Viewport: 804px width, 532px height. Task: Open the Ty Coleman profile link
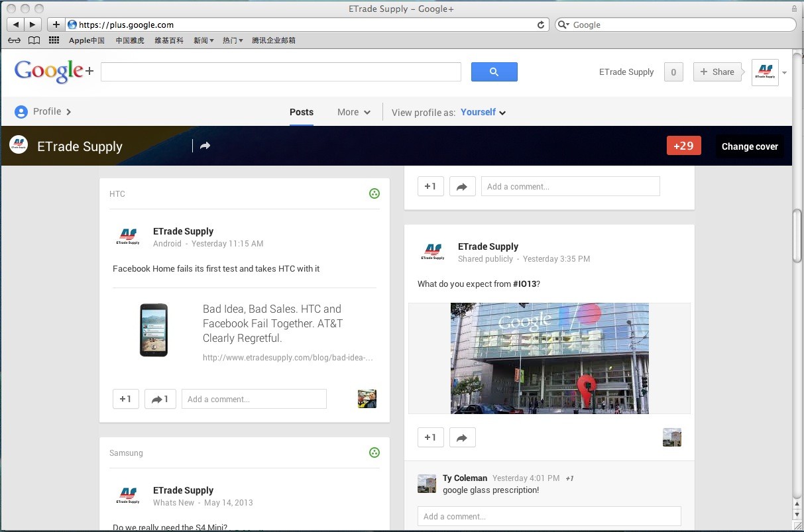click(x=465, y=478)
